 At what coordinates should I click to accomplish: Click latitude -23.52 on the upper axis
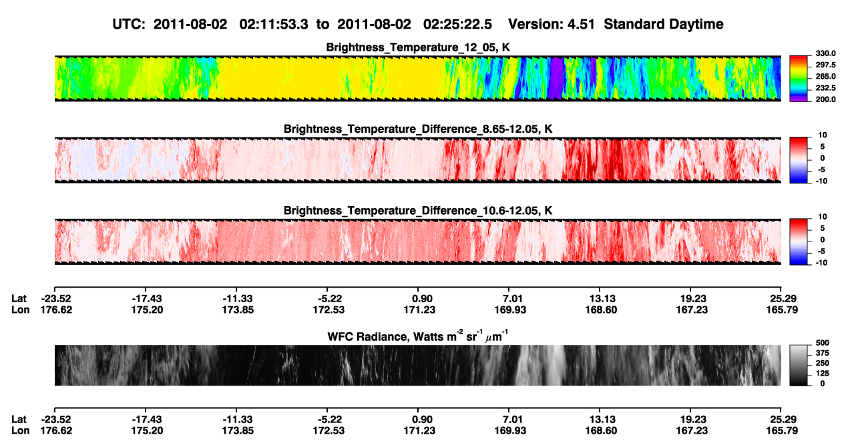[55, 298]
